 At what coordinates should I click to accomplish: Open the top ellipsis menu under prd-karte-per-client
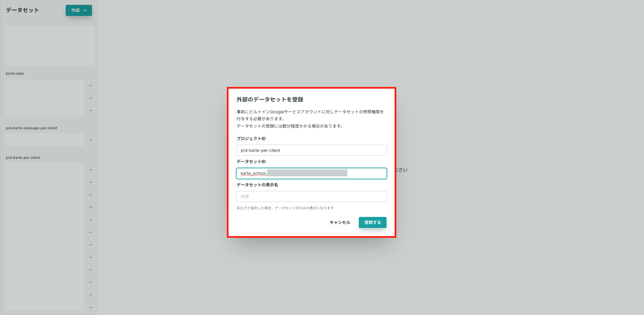click(x=90, y=169)
